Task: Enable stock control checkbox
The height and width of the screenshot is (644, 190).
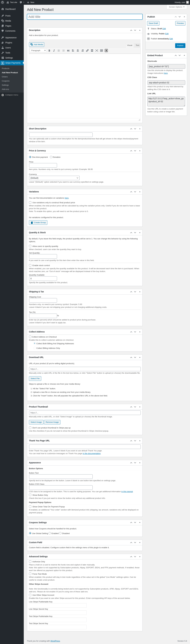Action: tap(30, 265)
